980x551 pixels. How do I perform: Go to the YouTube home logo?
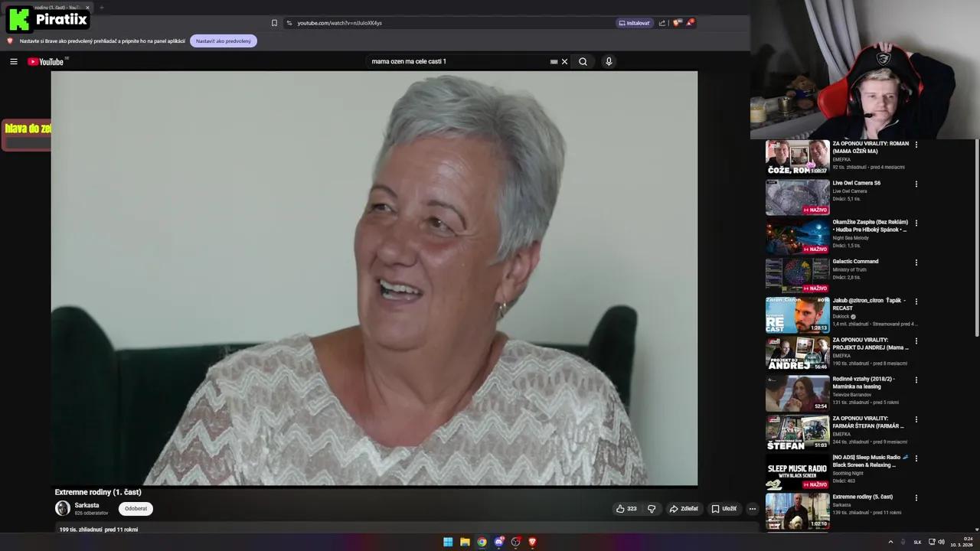tap(46, 62)
